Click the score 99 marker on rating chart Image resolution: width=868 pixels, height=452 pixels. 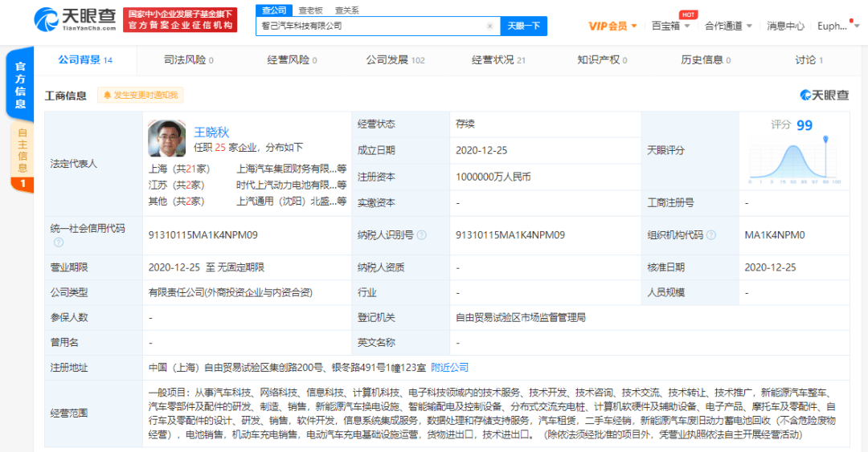[825, 141]
